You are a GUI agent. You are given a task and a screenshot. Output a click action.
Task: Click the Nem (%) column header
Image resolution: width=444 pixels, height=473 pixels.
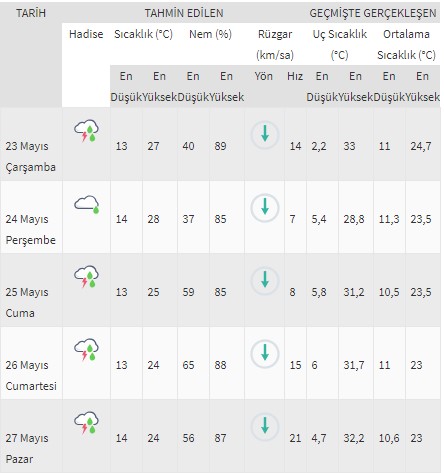tap(210, 34)
